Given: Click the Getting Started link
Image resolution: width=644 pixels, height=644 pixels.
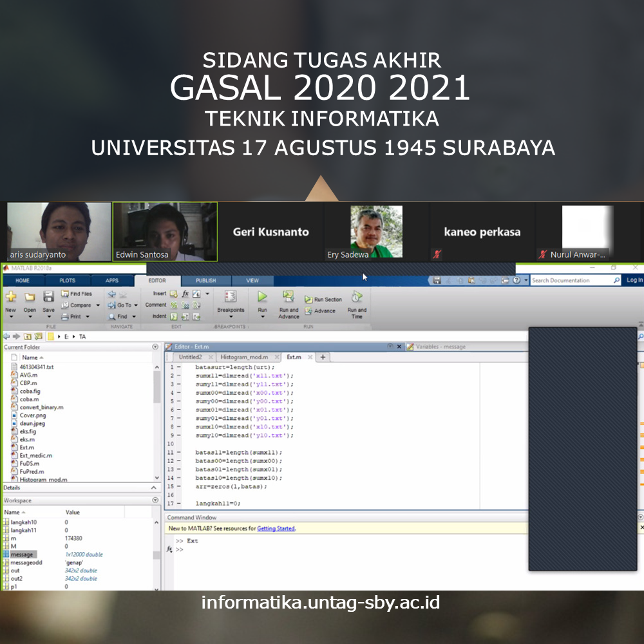Looking at the screenshot, I should click(276, 528).
